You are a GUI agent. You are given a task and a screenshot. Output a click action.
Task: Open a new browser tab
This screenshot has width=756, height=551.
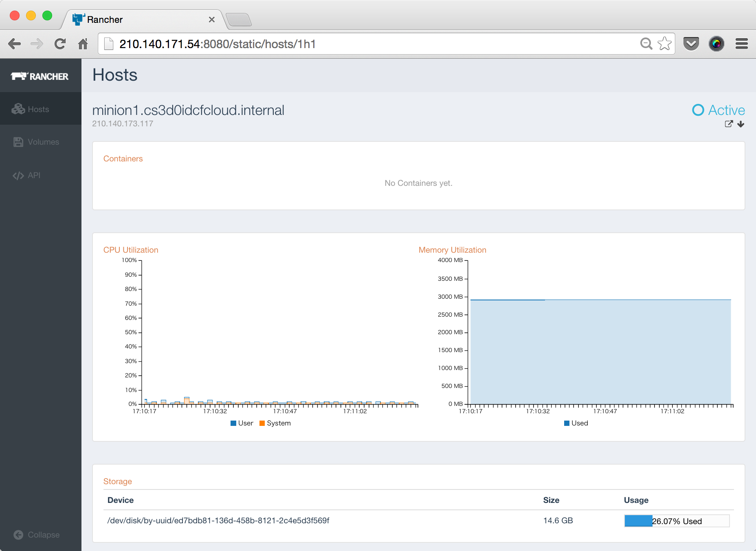click(239, 20)
